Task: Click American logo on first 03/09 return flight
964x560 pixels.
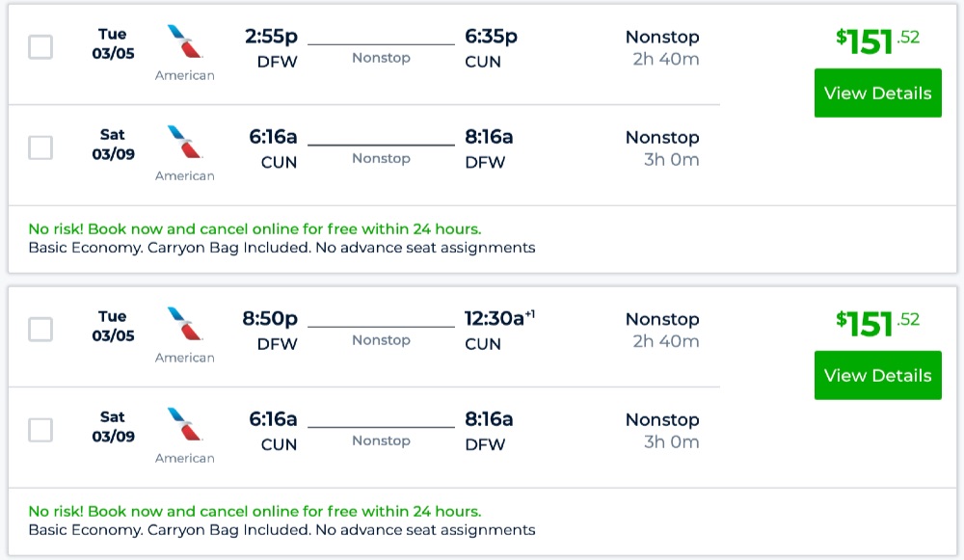Action: point(185,143)
